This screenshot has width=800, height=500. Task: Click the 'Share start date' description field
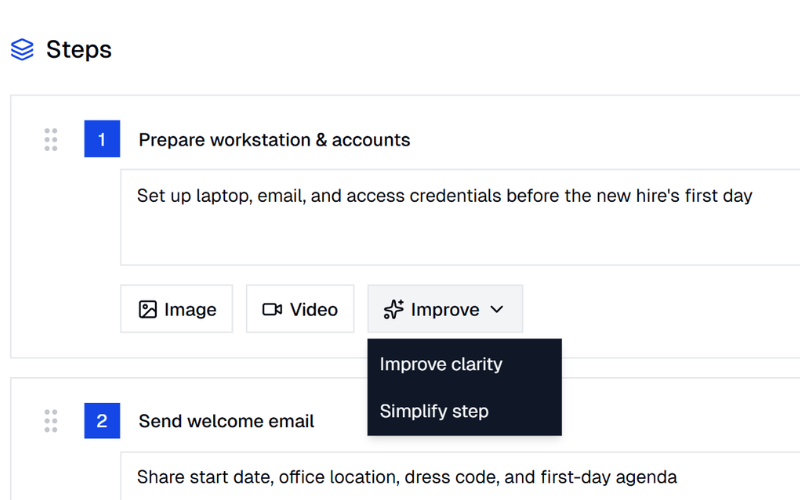click(x=407, y=476)
